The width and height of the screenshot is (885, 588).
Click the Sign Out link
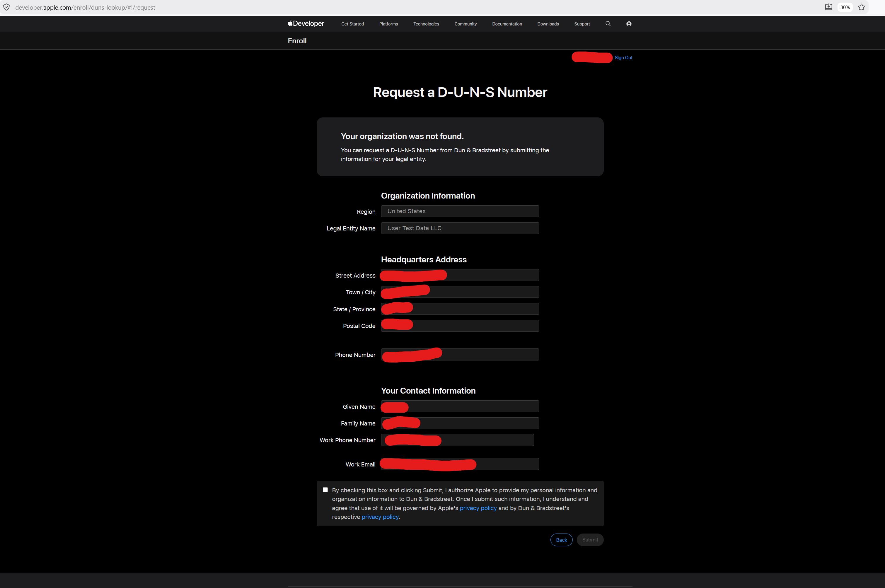click(623, 58)
